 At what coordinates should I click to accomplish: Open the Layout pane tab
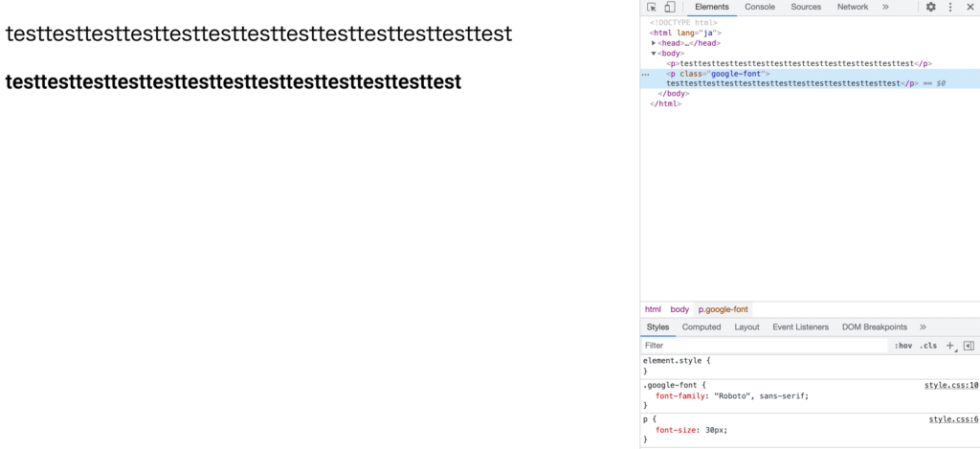click(746, 327)
